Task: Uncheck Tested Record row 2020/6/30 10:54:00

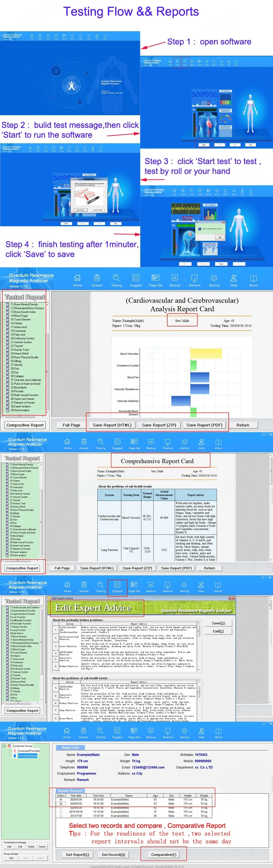Action: [61, 800]
